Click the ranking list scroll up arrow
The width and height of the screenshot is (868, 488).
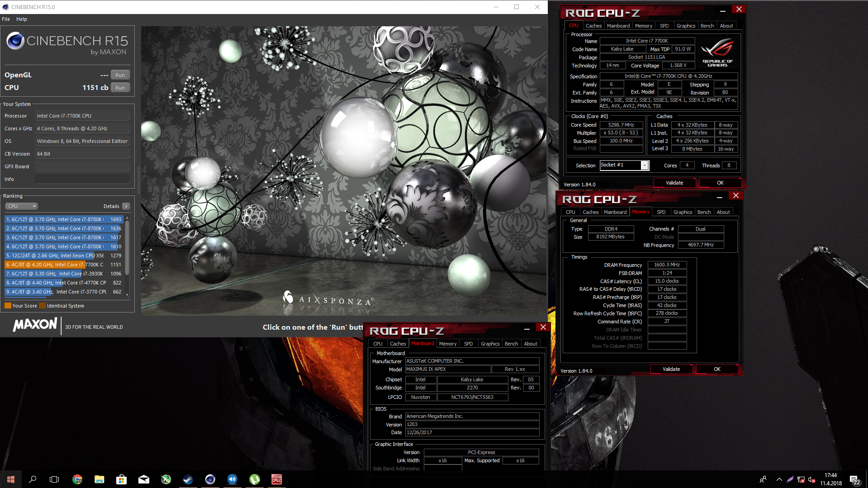pos(127,218)
